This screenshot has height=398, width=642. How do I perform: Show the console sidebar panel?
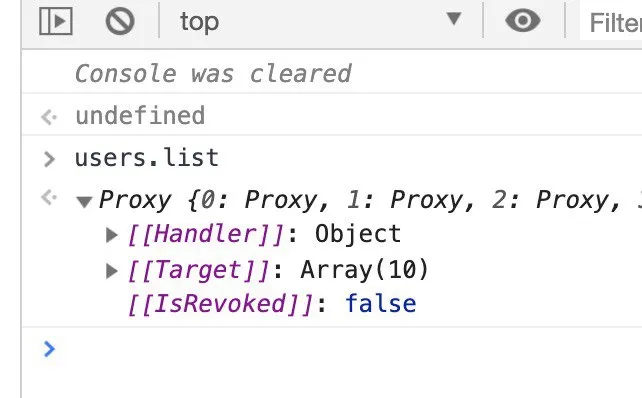[56, 21]
